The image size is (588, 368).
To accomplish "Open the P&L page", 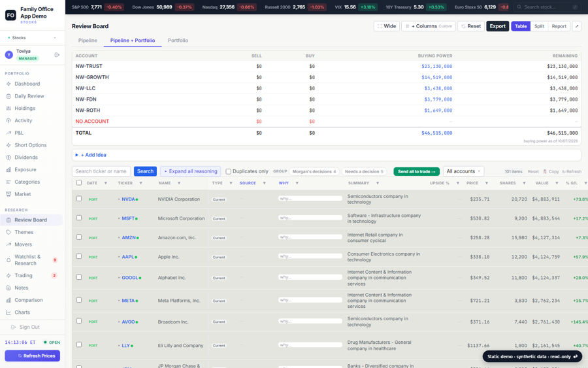I will click(x=19, y=133).
